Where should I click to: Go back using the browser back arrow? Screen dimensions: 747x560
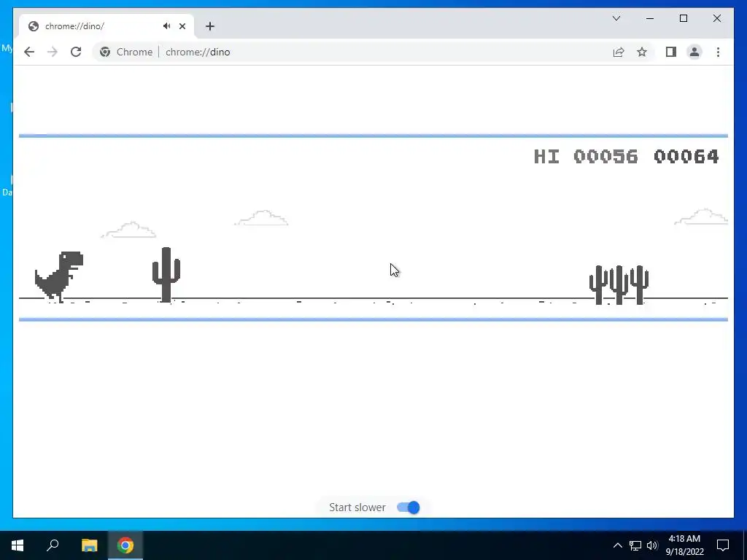pos(29,52)
